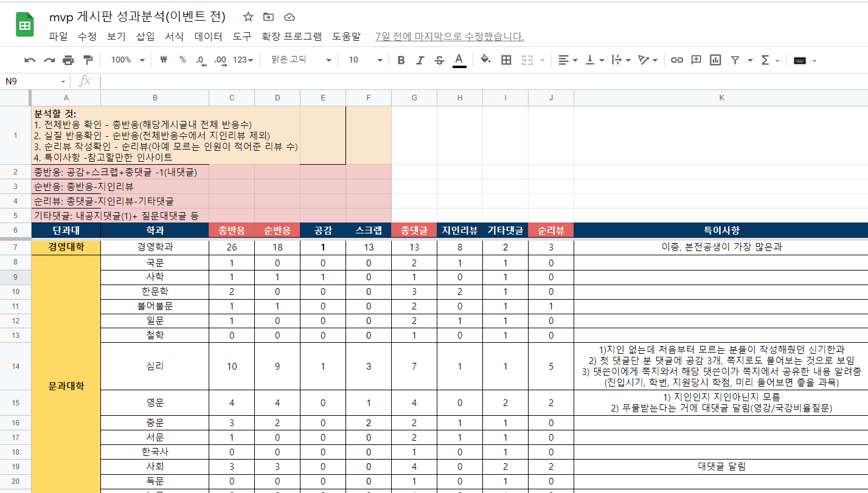
Task: Select row 14 header
Action: click(15, 366)
